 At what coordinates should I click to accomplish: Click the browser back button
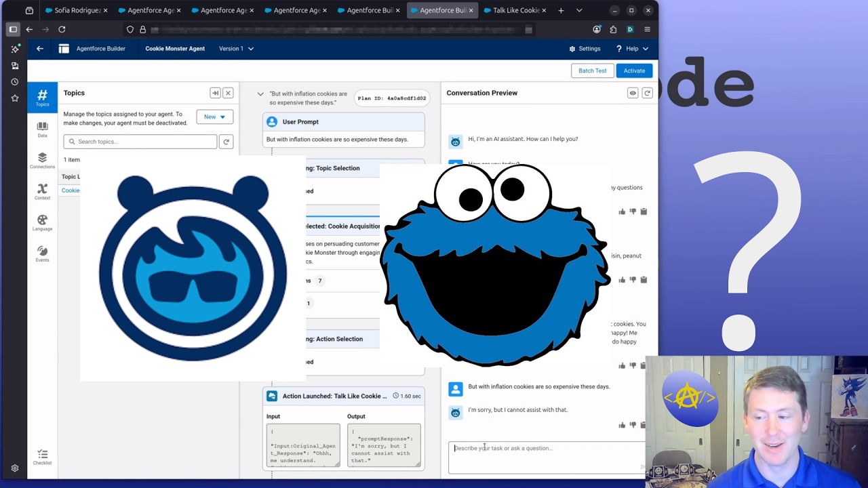tap(29, 29)
